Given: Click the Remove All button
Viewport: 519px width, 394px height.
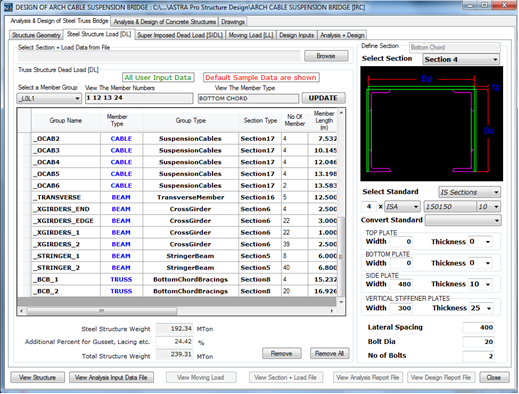Looking at the screenshot, I should (x=329, y=353).
